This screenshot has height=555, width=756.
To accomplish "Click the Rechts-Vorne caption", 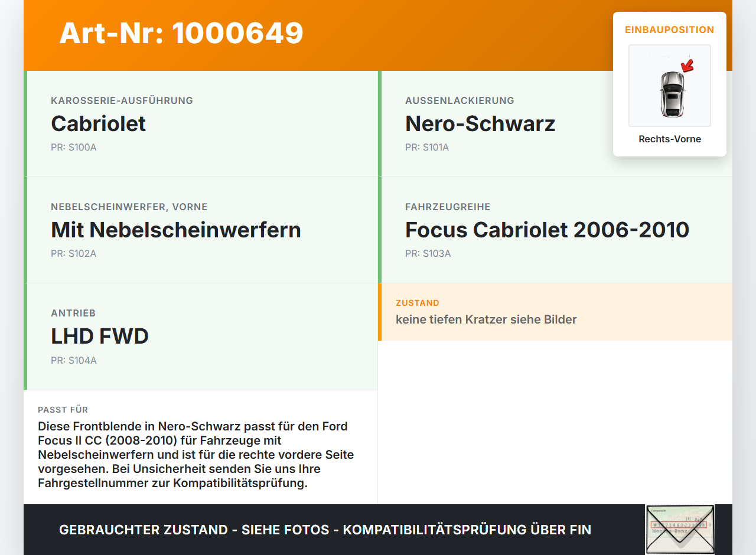I will [670, 139].
